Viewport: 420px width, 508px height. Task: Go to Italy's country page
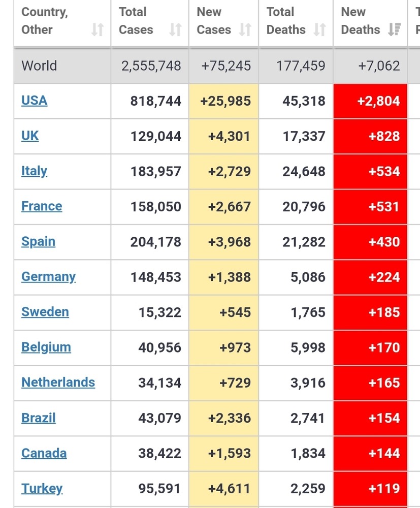pyautogui.click(x=34, y=171)
